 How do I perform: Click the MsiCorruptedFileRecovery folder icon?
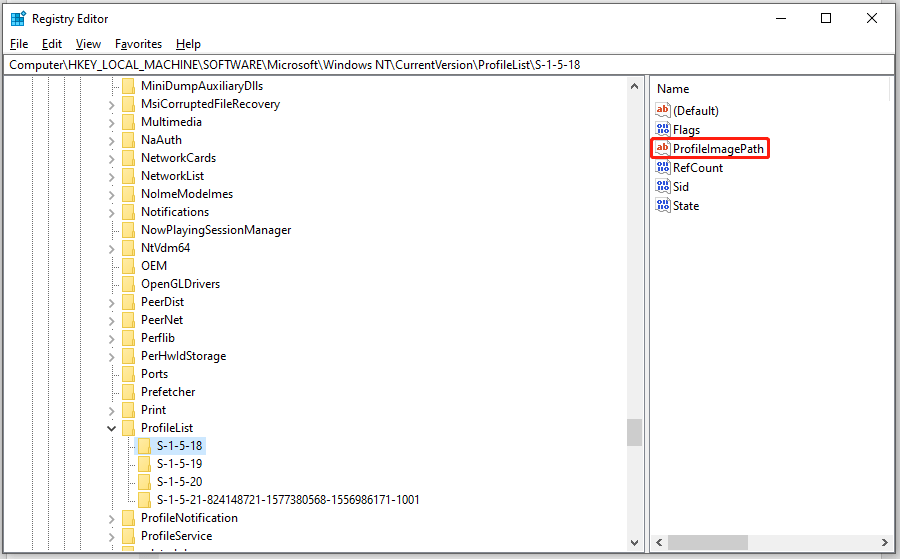129,104
